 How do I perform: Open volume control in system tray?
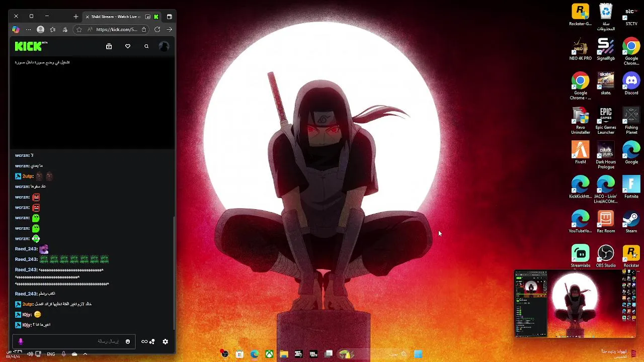(30, 354)
